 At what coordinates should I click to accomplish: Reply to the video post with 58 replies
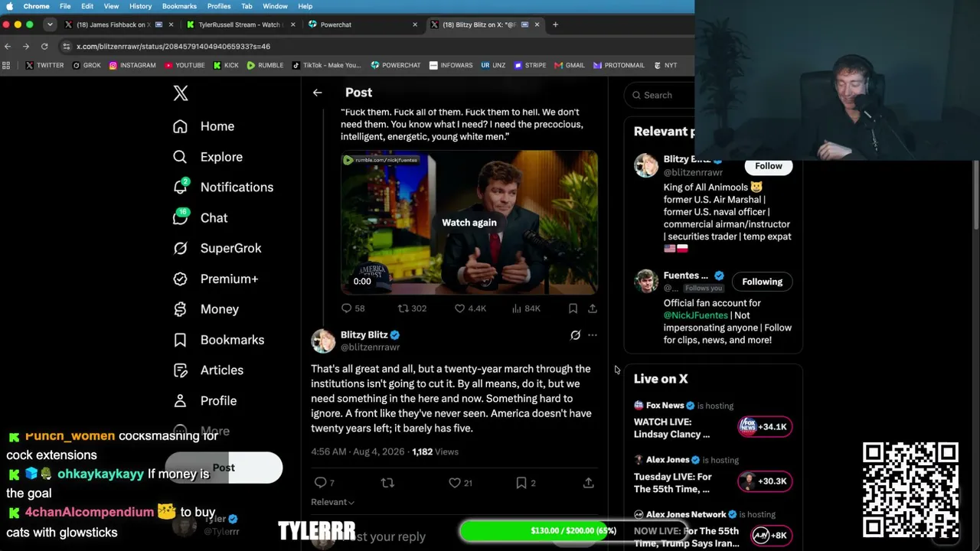pyautogui.click(x=353, y=308)
